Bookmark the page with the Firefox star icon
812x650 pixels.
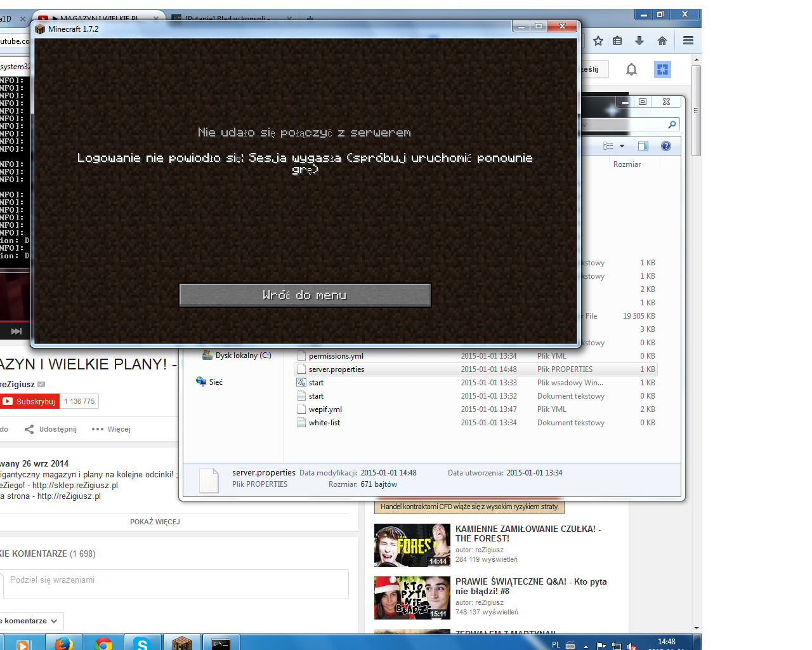[598, 41]
